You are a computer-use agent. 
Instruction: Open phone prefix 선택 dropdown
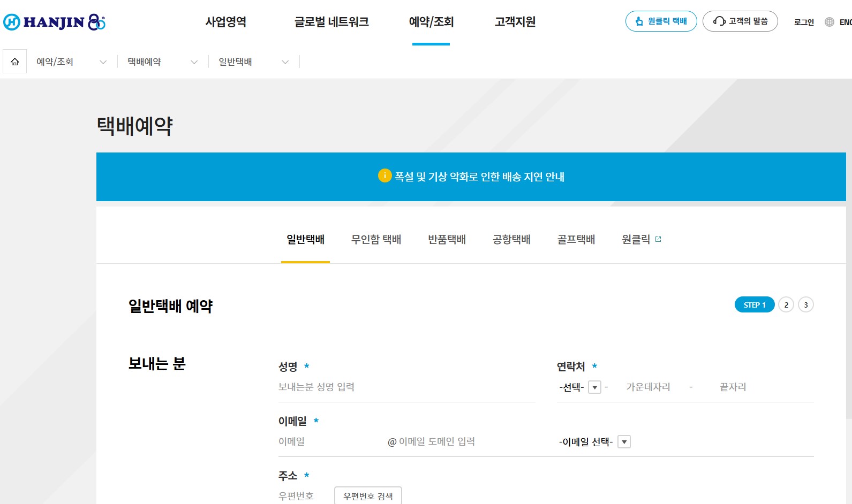pyautogui.click(x=580, y=387)
